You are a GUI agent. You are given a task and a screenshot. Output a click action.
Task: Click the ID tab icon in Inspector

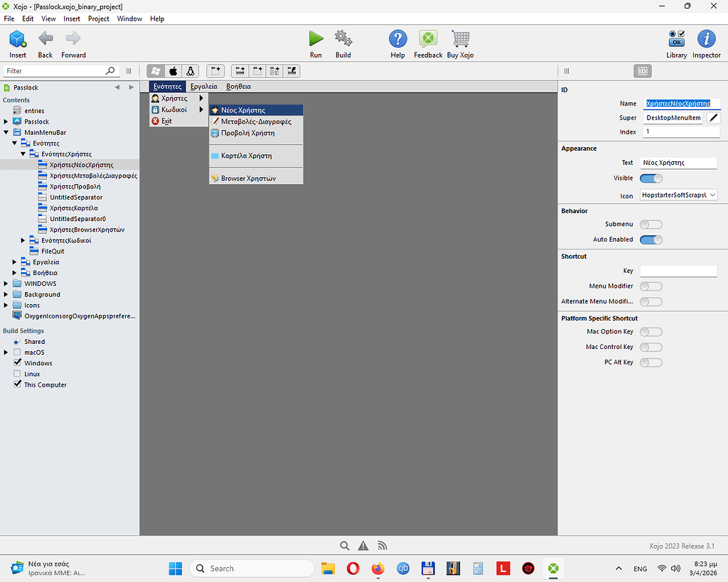pyautogui.click(x=643, y=71)
